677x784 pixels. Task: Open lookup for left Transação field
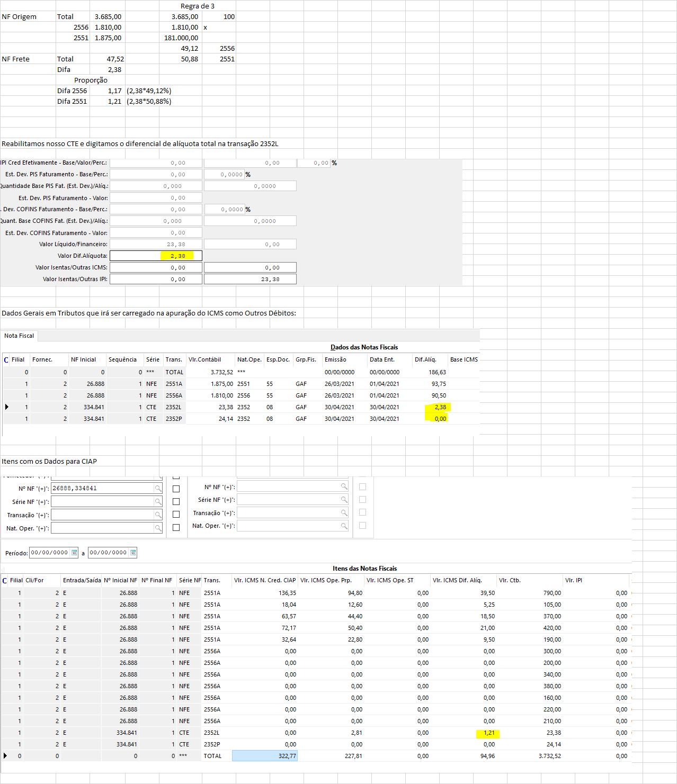(158, 515)
